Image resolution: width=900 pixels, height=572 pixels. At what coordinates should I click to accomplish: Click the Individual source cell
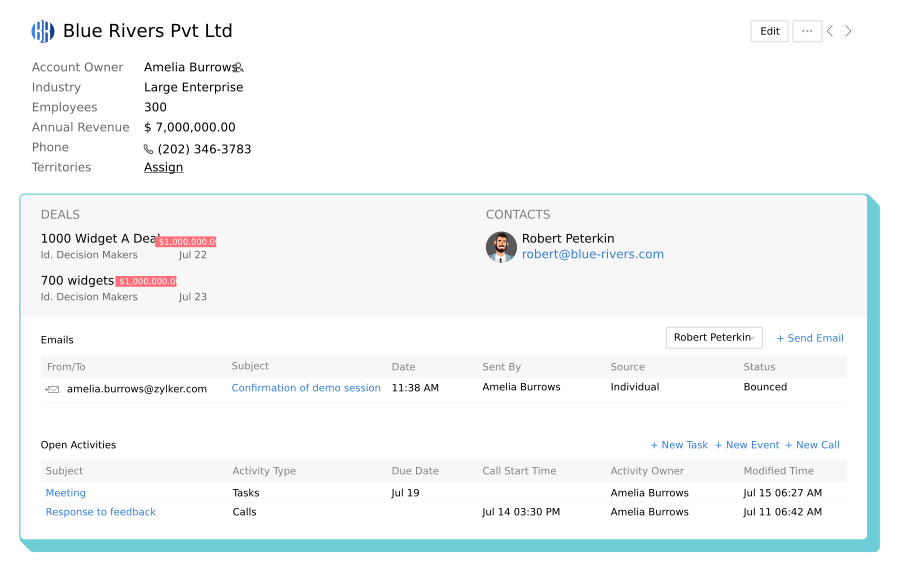tap(635, 387)
